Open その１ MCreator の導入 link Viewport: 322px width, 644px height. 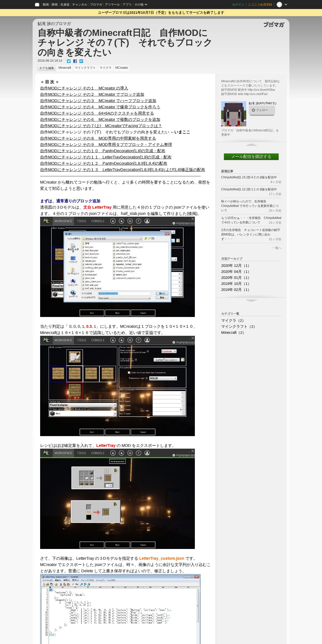click(x=84, y=88)
